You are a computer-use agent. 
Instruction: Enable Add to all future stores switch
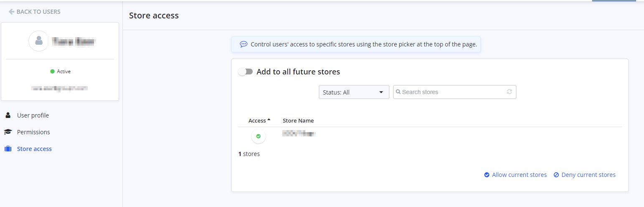click(x=246, y=72)
